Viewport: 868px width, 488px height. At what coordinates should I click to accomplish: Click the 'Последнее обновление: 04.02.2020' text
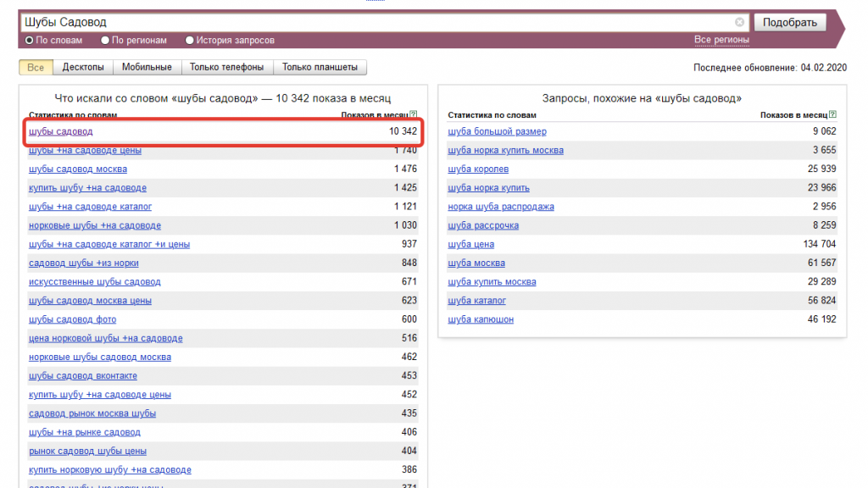pyautogui.click(x=770, y=68)
